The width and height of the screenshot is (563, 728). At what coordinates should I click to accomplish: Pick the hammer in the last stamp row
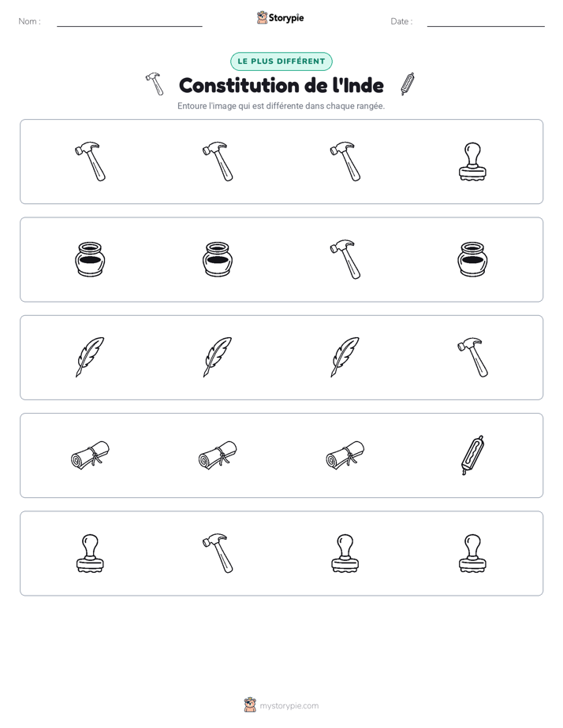pyautogui.click(x=218, y=553)
